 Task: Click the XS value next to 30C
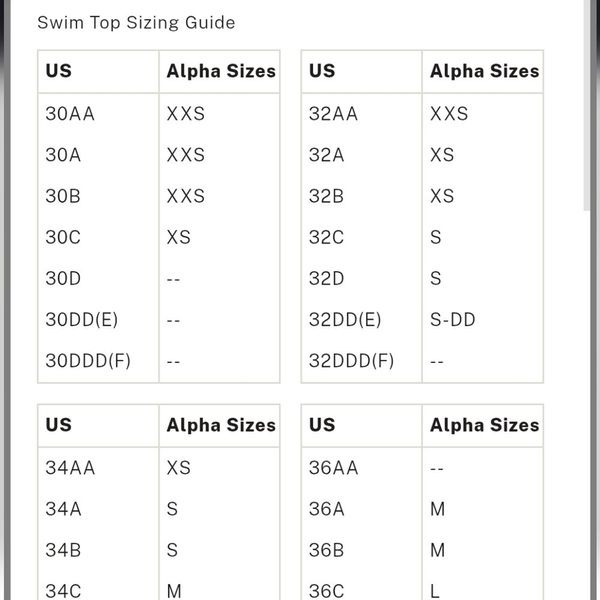(x=178, y=237)
